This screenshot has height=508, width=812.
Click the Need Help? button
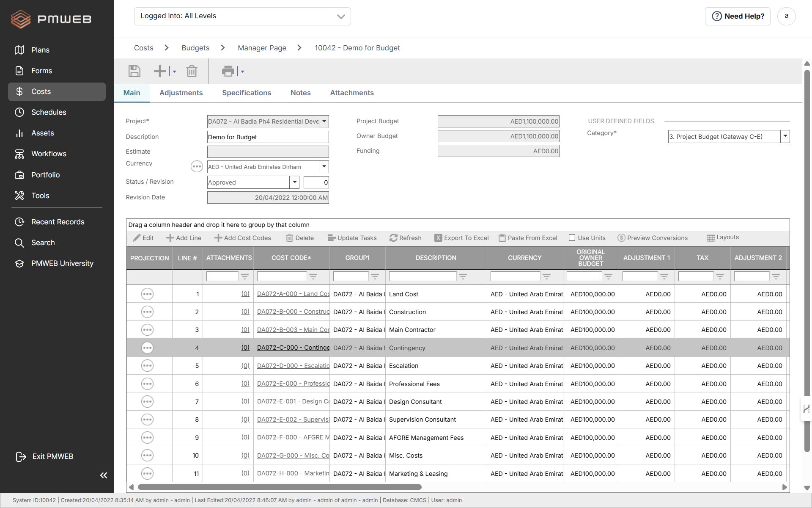point(738,16)
